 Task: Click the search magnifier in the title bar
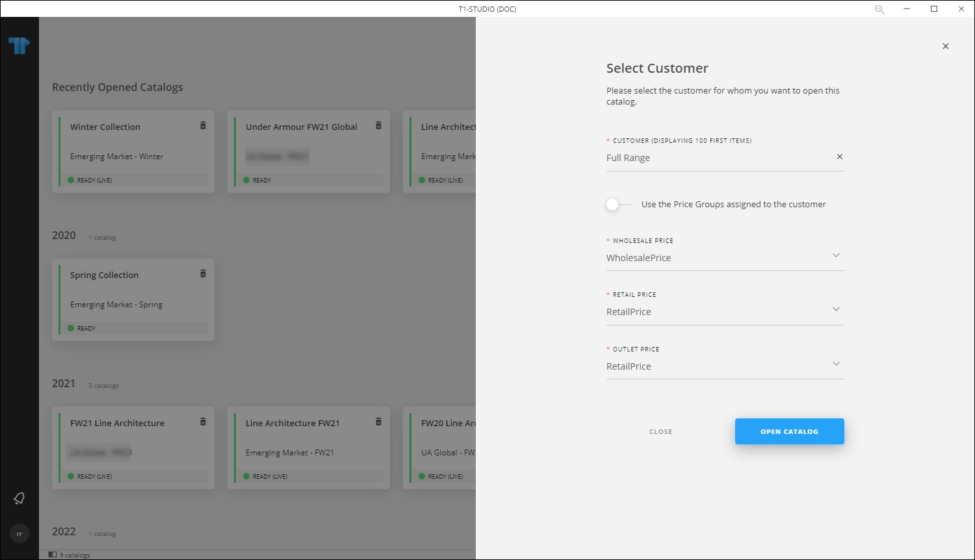pyautogui.click(x=879, y=9)
